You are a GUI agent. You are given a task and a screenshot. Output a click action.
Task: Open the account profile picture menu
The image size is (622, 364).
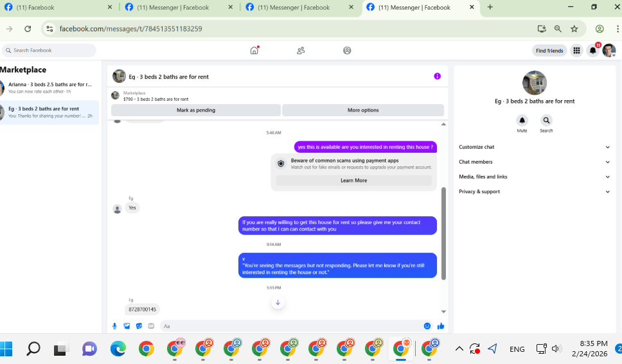coord(609,50)
